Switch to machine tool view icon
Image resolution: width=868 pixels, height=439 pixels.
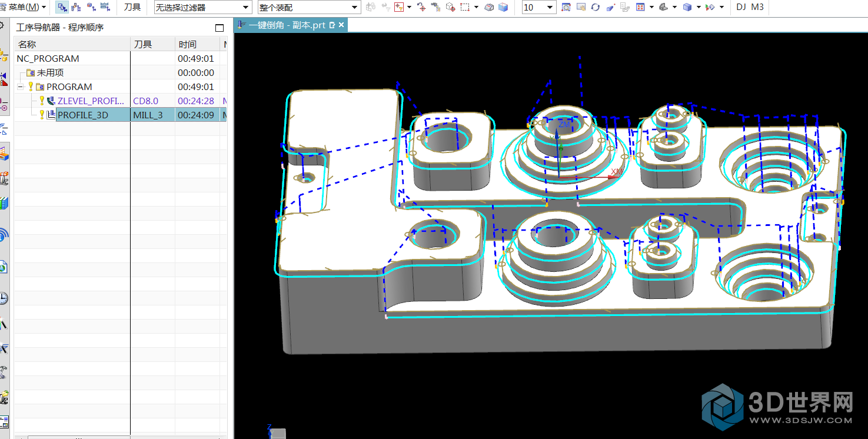click(x=76, y=7)
